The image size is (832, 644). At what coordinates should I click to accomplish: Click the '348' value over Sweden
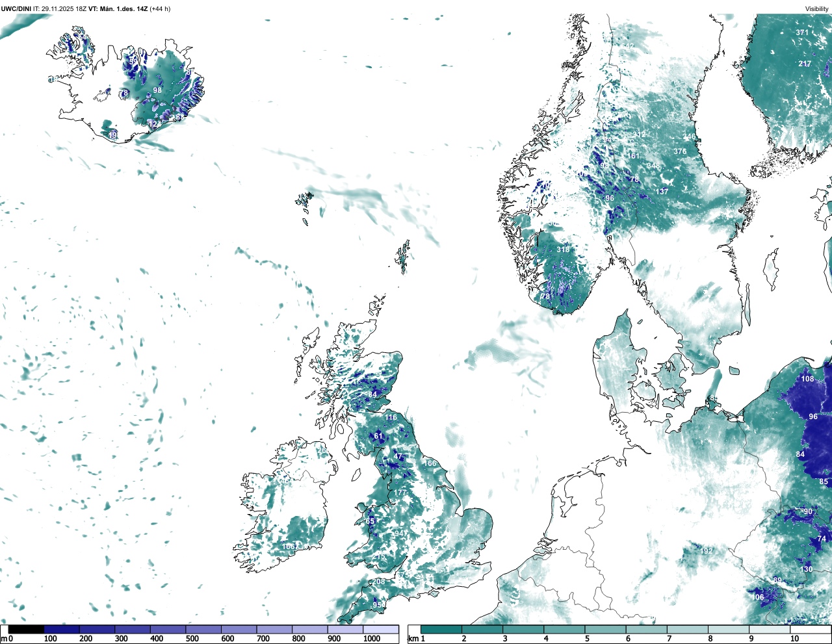point(653,166)
